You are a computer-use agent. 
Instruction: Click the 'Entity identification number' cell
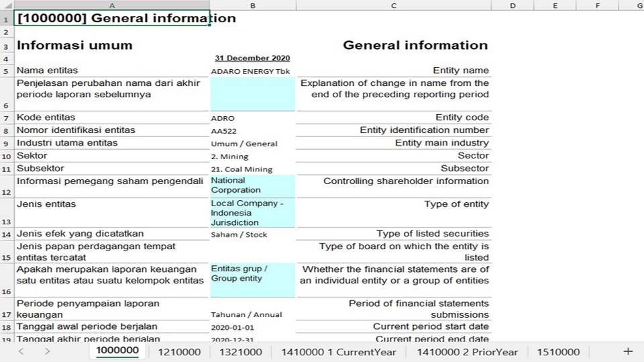click(394, 130)
